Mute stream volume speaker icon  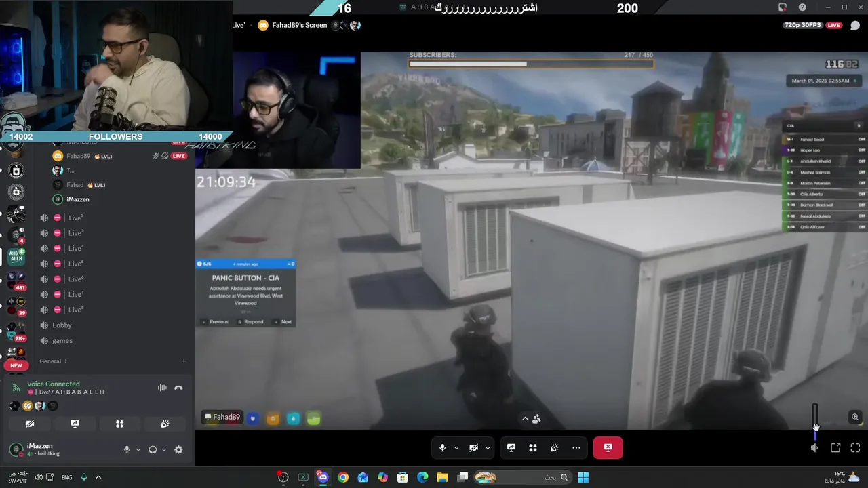click(814, 447)
